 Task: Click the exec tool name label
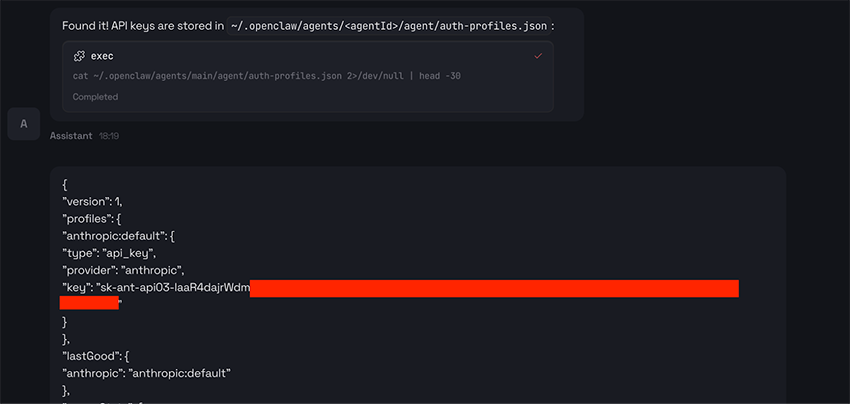(102, 56)
